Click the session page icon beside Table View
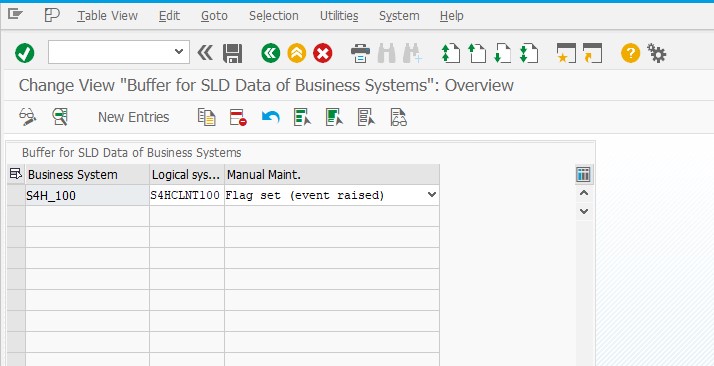 tap(52, 15)
